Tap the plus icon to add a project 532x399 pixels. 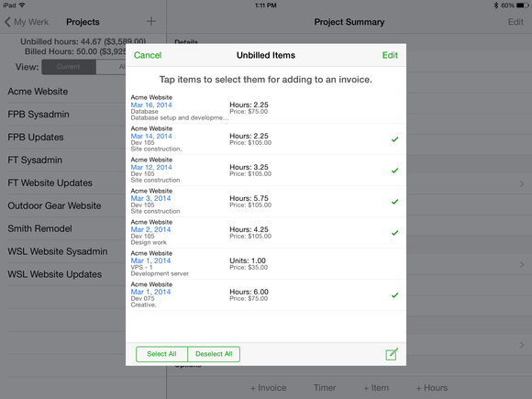coord(151,21)
